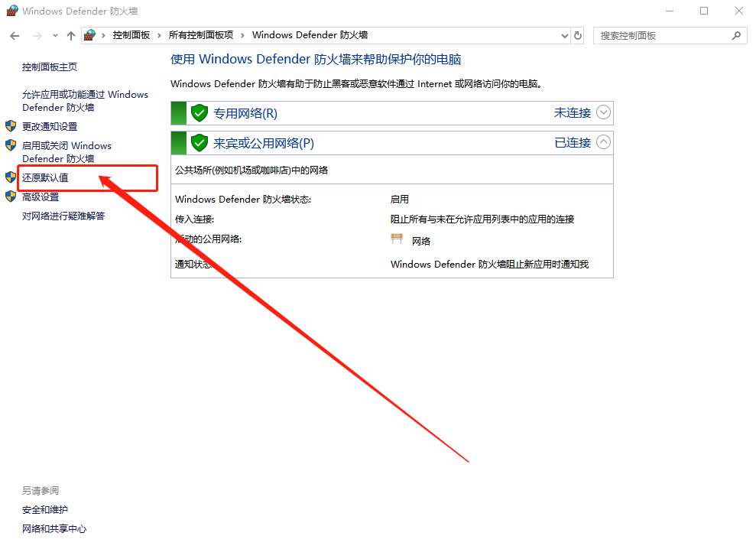Select 控制面板 in the breadcrumb path

click(131, 35)
